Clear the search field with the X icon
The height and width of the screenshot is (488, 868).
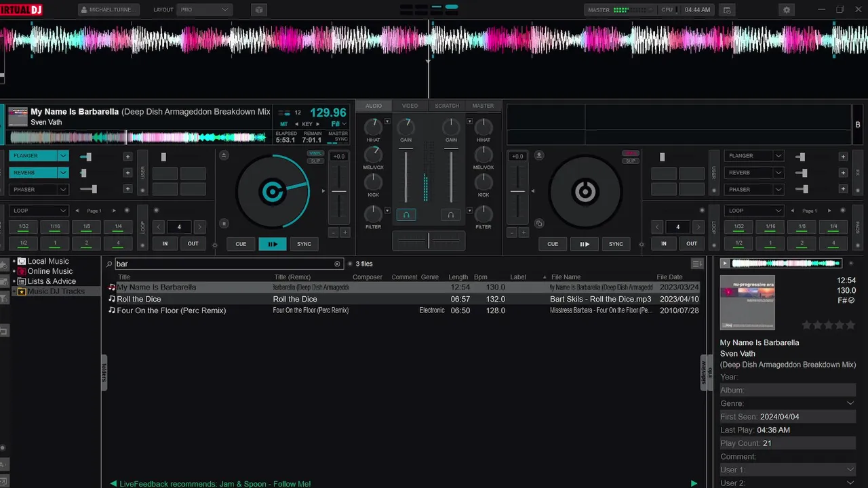337,264
